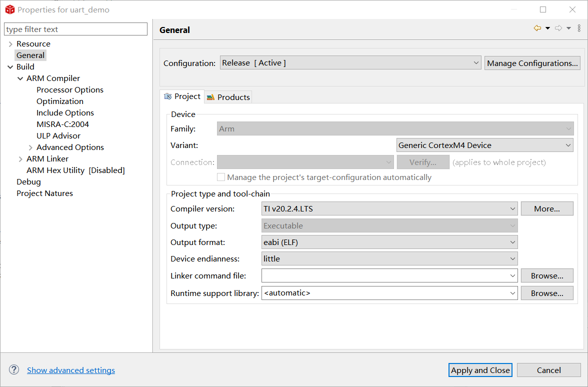Expand the Resource tree item

pyautogui.click(x=9, y=43)
